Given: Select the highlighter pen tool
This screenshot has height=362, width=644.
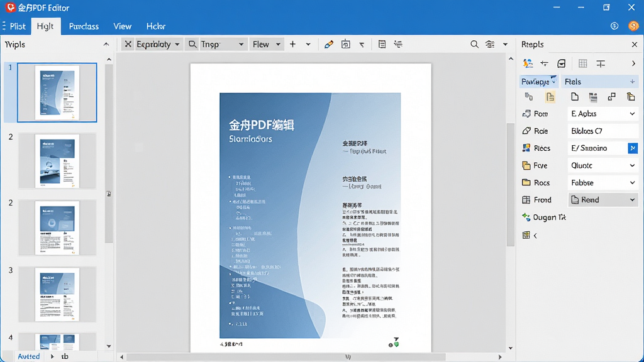Looking at the screenshot, I should pyautogui.click(x=328, y=44).
